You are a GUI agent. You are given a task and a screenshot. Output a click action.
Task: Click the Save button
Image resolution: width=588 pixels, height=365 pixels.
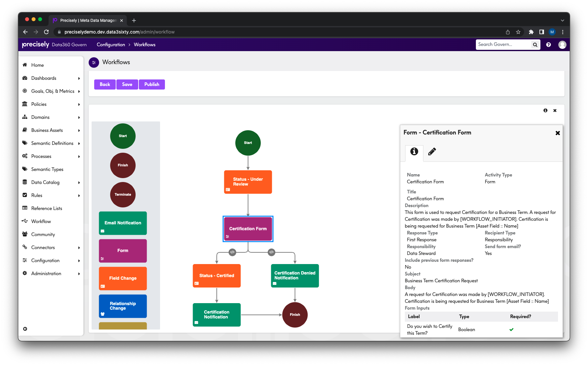pos(127,84)
